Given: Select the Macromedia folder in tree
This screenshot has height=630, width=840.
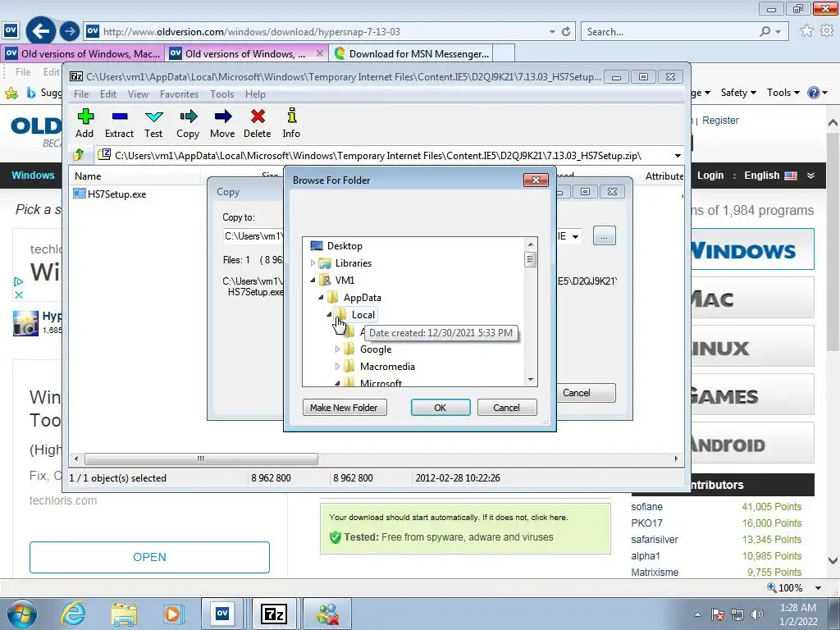Looking at the screenshot, I should tap(387, 367).
